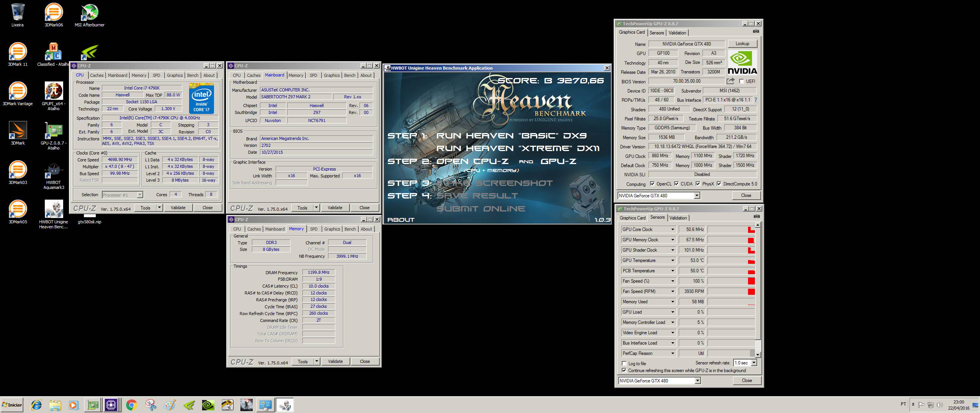This screenshot has height=413, width=980.
Task: Toggle the UEFI checkbox in GPU-Z
Action: pos(742,81)
